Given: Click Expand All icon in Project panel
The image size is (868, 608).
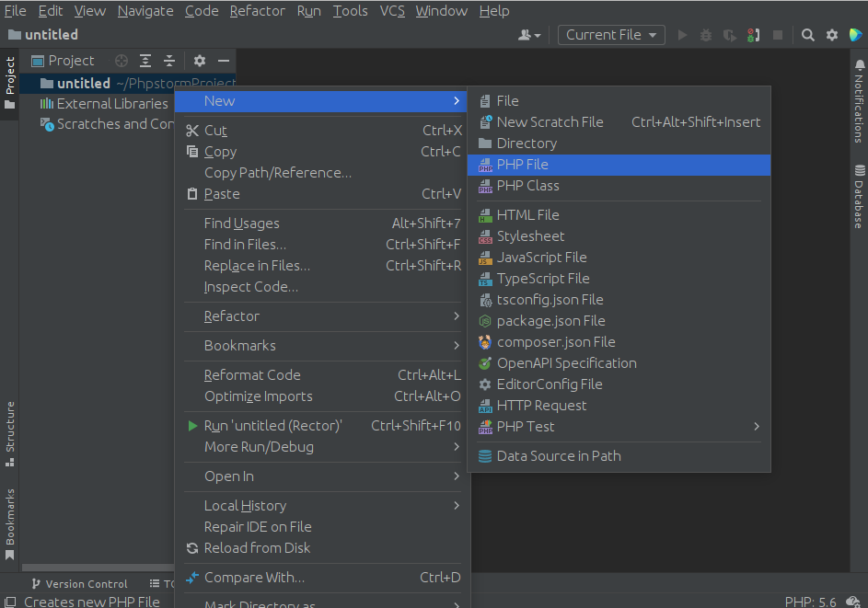Looking at the screenshot, I should point(145,61).
